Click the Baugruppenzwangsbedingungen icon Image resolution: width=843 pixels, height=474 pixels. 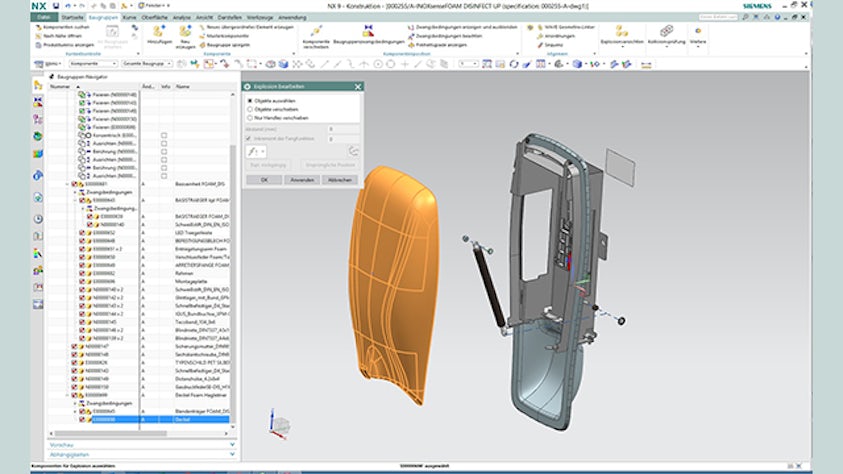pyautogui.click(x=368, y=31)
